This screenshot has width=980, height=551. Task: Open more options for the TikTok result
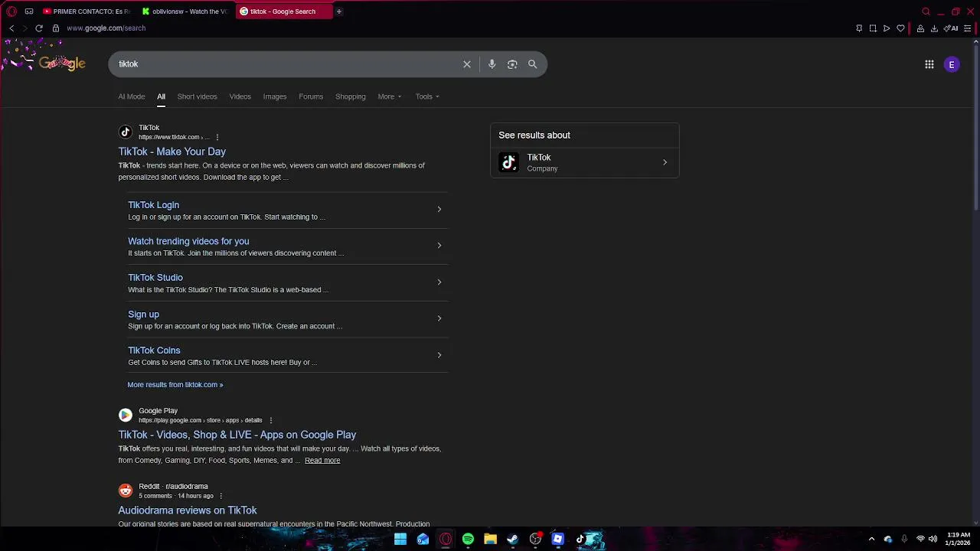[217, 138]
